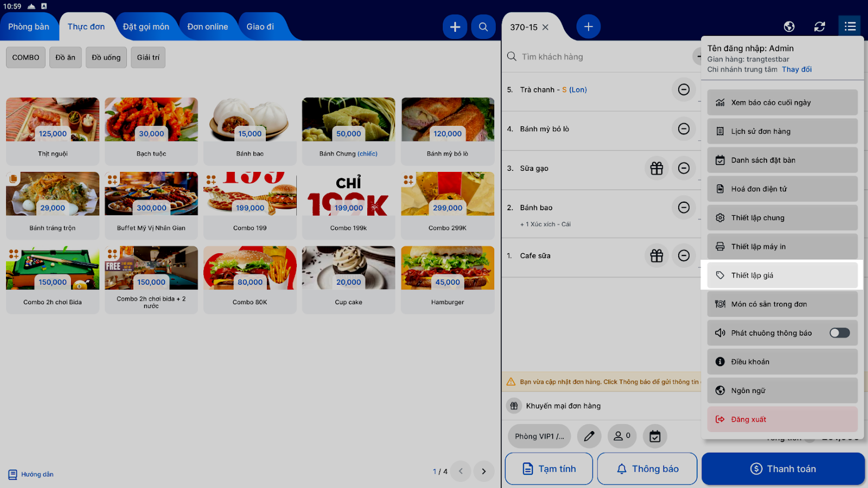Select Thiết lập giá menu item
Image resolution: width=868 pixels, height=488 pixels.
coord(782,275)
